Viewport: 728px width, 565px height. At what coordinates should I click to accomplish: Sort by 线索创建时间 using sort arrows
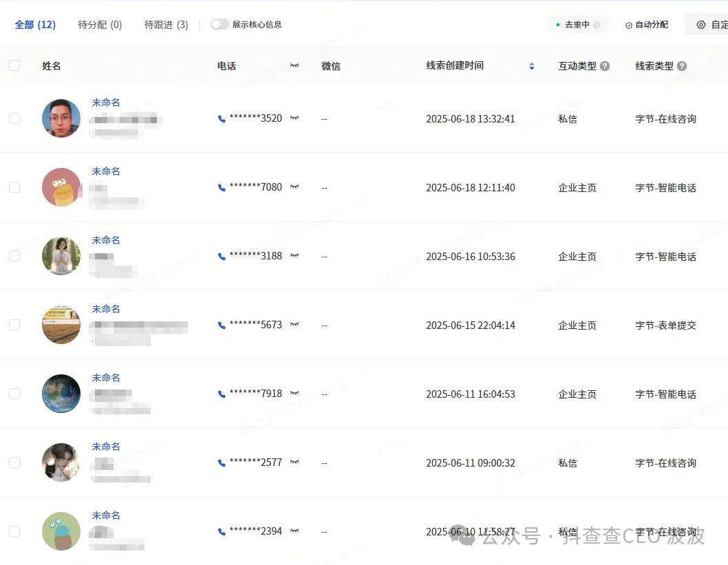click(x=531, y=66)
